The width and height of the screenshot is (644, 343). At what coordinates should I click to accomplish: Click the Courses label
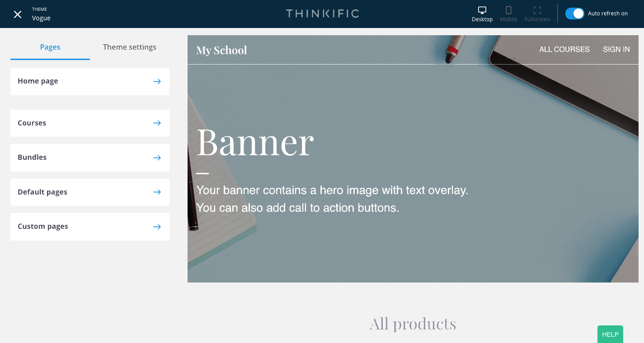click(x=32, y=123)
